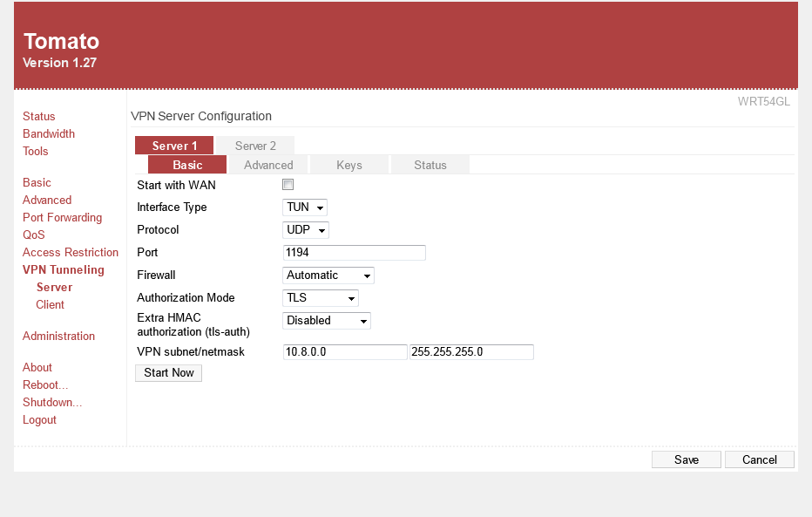Expand the Protocol dropdown
Image resolution: width=812 pixels, height=517 pixels.
307,230
